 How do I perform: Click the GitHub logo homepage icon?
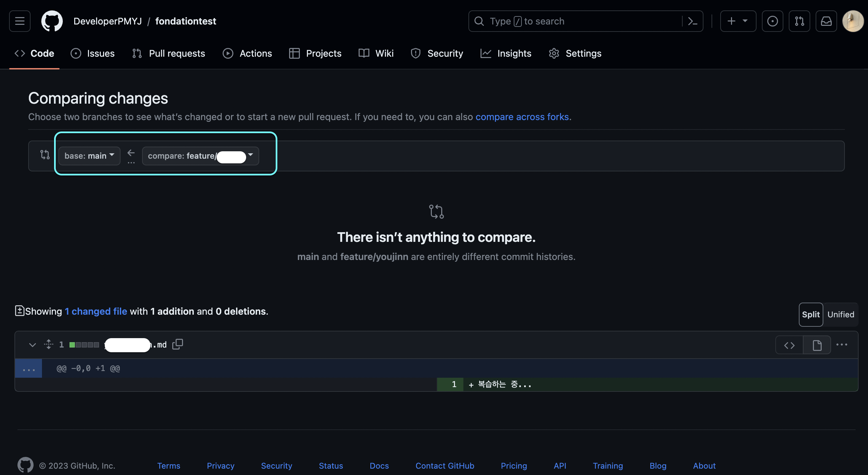click(x=52, y=21)
